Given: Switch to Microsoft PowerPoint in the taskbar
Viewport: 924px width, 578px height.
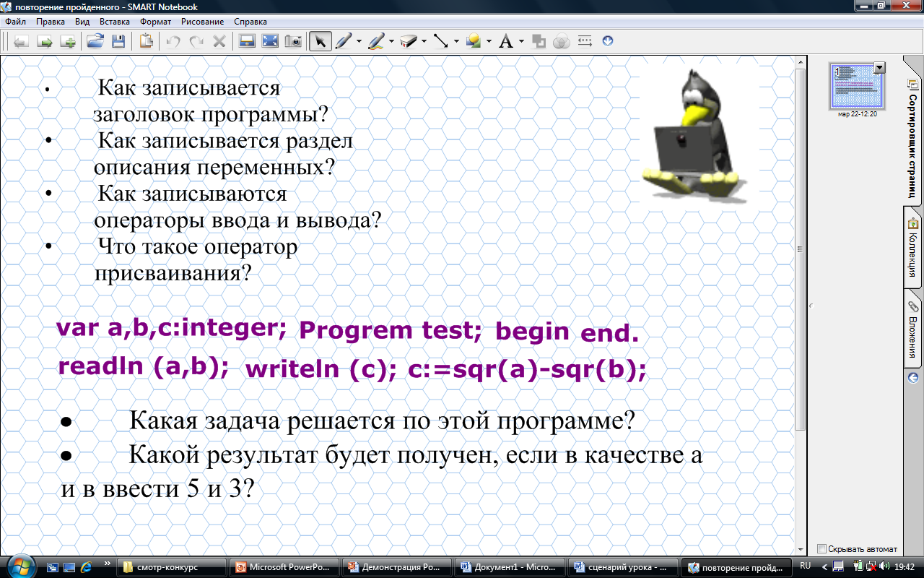Looking at the screenshot, I should pyautogui.click(x=284, y=566).
